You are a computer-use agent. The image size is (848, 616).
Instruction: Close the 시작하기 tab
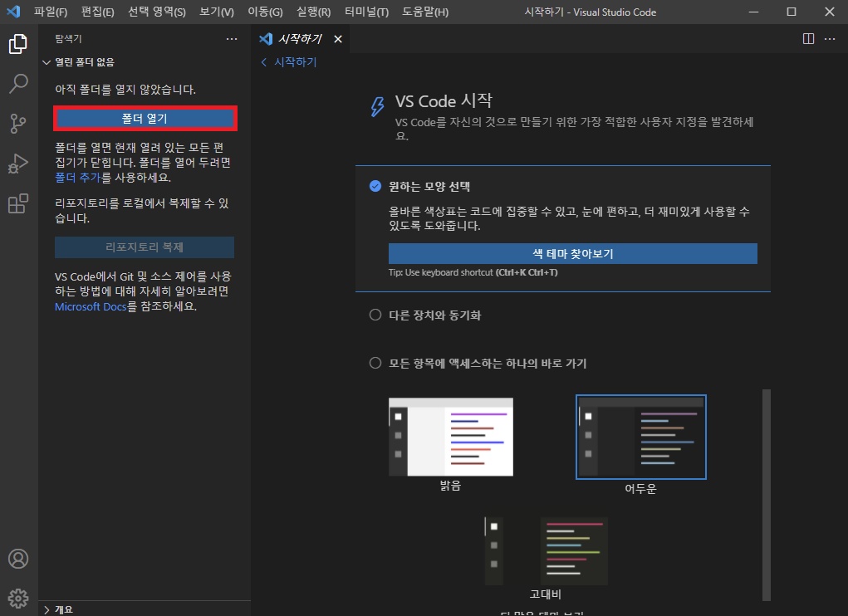pyautogui.click(x=338, y=39)
